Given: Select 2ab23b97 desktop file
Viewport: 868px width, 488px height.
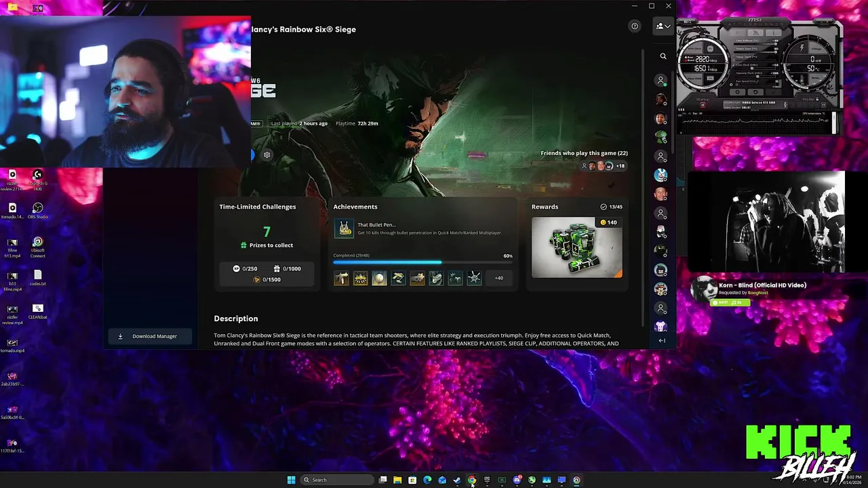Looking at the screenshot, I should click(x=12, y=379).
